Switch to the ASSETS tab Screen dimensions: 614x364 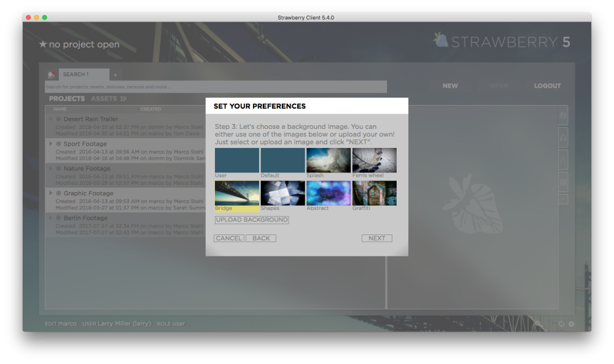[x=104, y=99]
